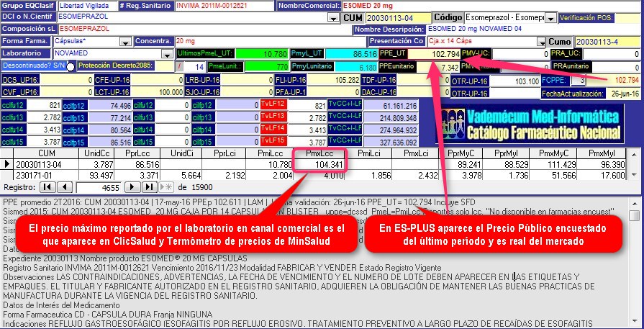Viewport: 644px width, 329px height.
Task: Click the Reg.Sanitario field INVIMA 2011M-0012621
Action: coord(224,6)
